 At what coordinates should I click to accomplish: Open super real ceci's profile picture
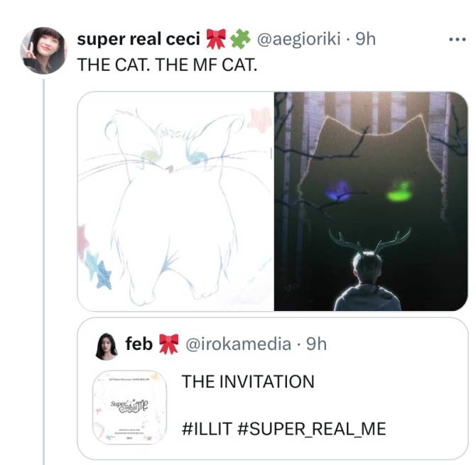click(x=43, y=50)
